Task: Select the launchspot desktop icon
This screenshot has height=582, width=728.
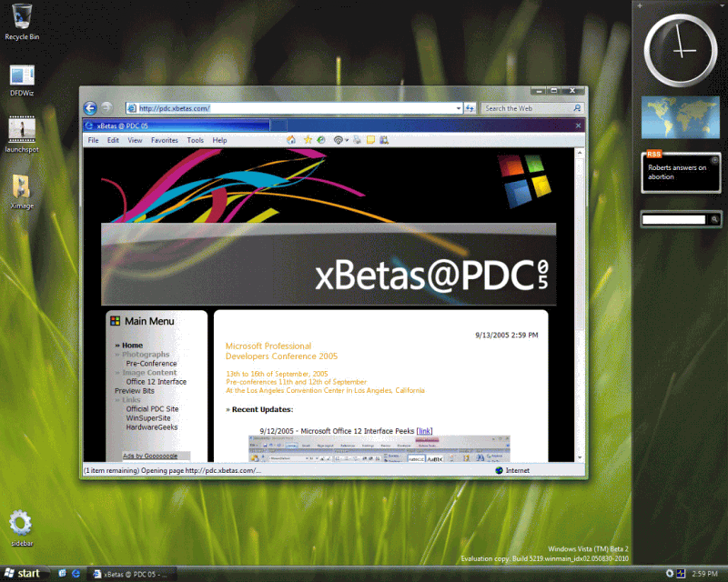Action: (x=22, y=135)
